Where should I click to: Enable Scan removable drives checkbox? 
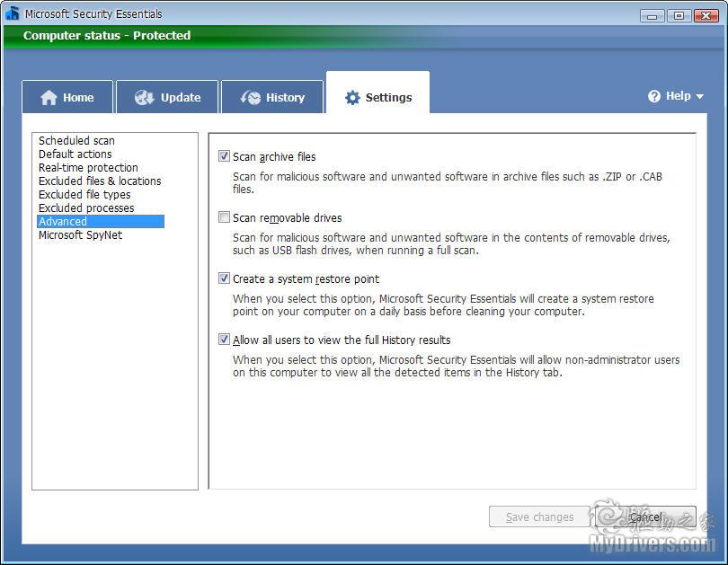tap(224, 217)
